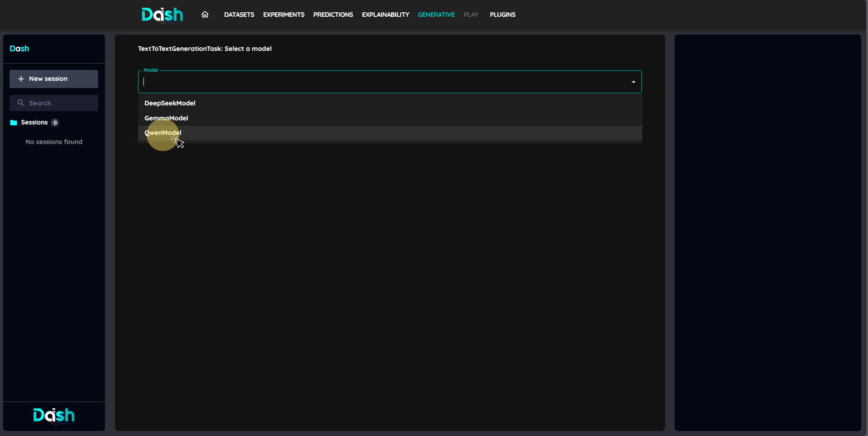Select DeepSeekModel from the list

390,103
